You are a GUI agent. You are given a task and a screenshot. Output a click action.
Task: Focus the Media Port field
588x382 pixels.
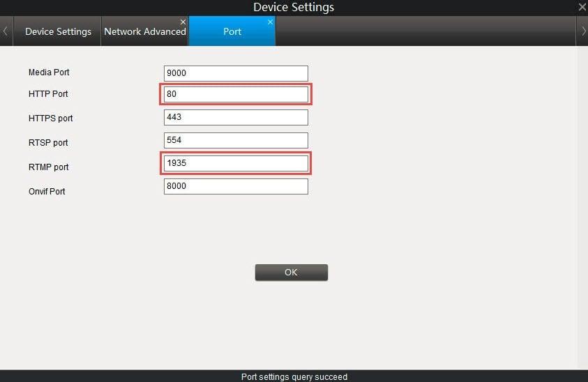(x=236, y=73)
